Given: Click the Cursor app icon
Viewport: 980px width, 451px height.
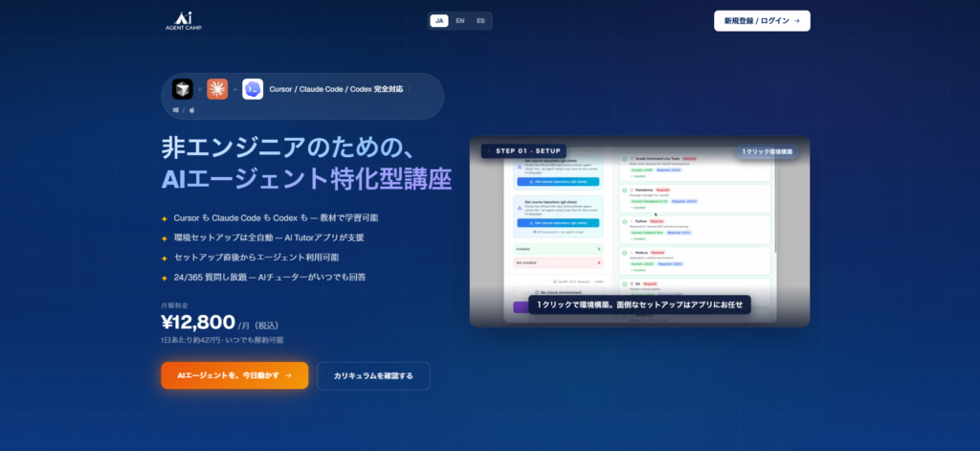Looking at the screenshot, I should [183, 89].
